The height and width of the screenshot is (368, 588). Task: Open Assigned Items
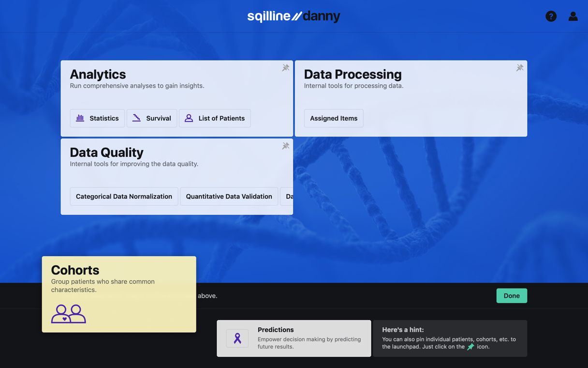point(334,118)
